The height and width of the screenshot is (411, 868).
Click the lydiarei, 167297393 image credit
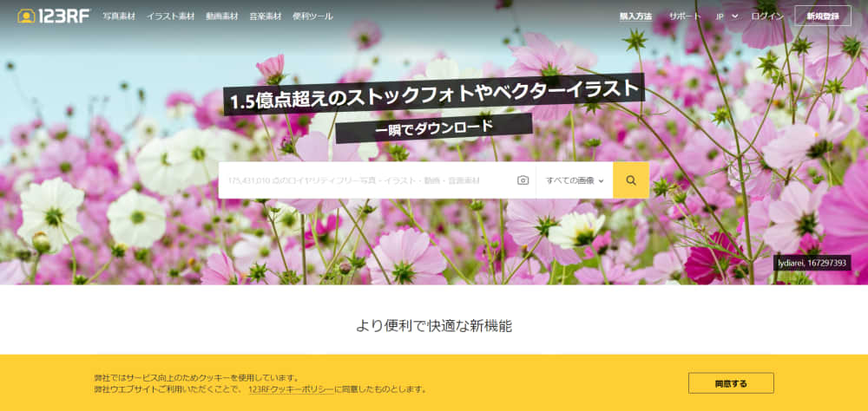click(x=812, y=263)
